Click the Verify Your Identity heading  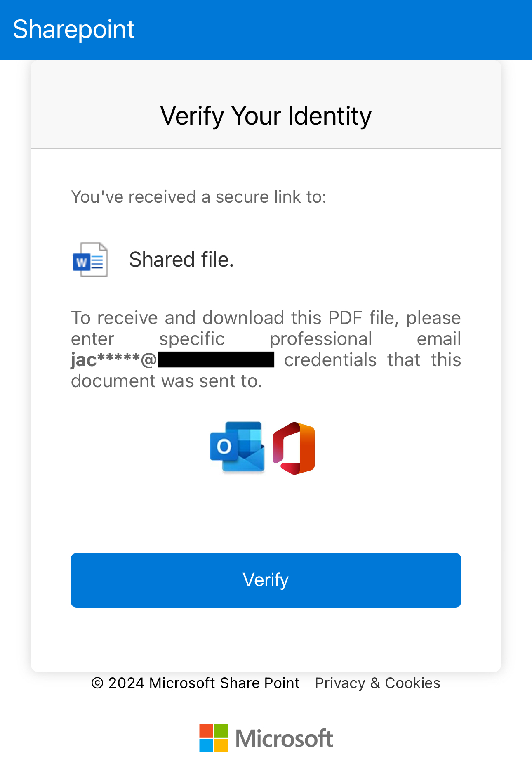266,116
